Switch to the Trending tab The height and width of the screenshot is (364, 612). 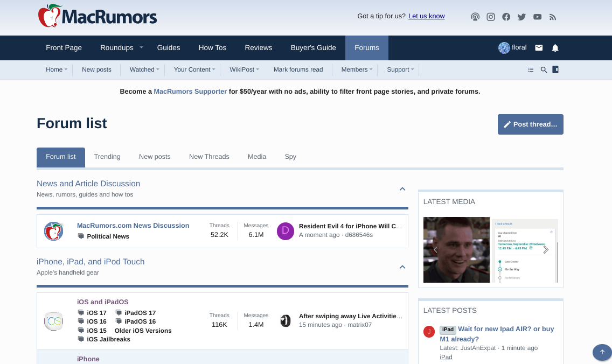pos(107,157)
